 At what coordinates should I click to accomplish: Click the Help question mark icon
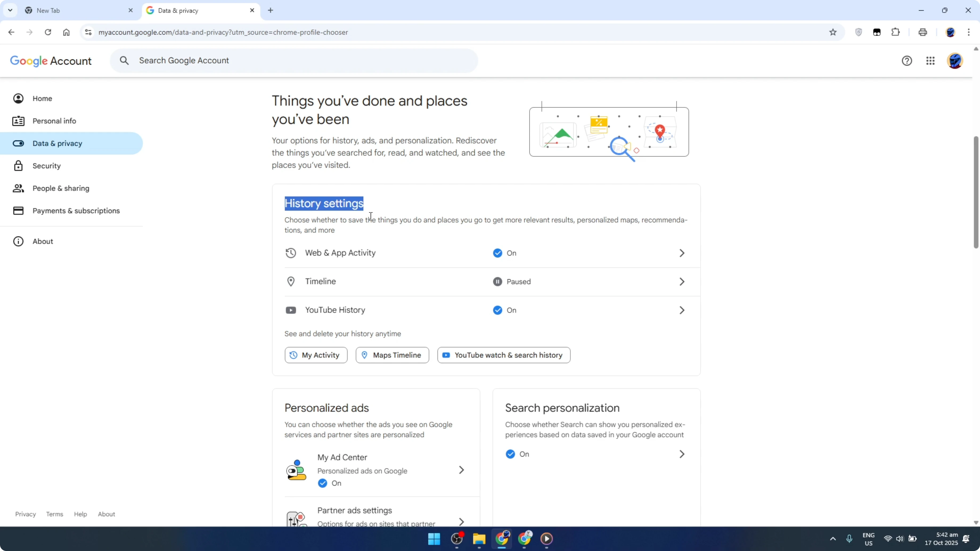[907, 61]
